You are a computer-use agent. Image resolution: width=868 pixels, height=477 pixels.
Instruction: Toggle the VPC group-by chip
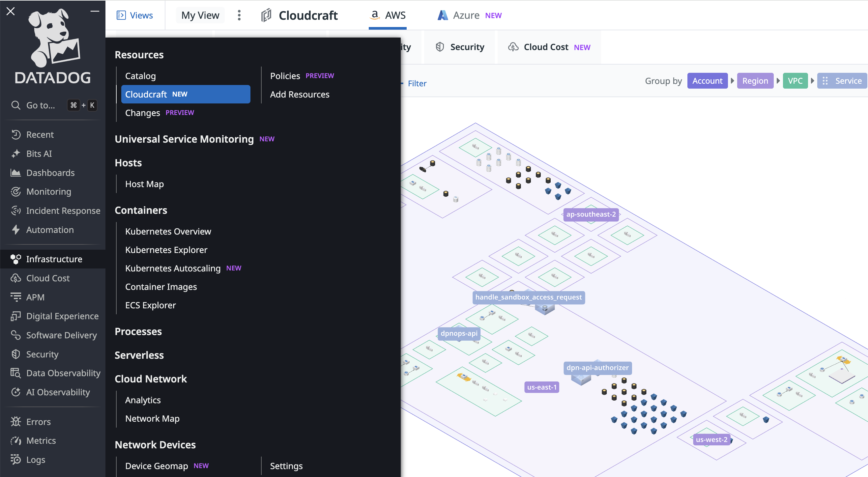(795, 81)
